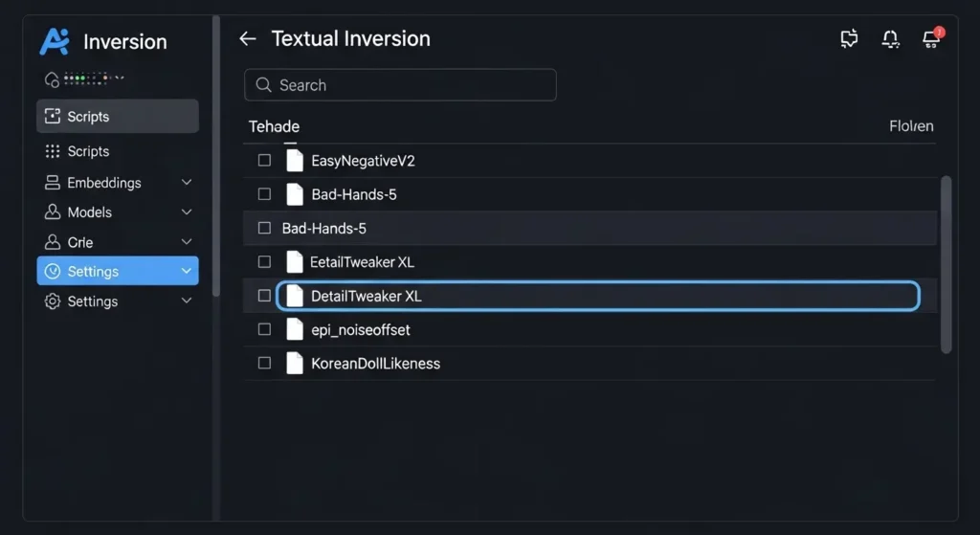The height and width of the screenshot is (535, 980).
Task: Click the EasyNegativeV2 file icon
Action: click(x=295, y=161)
